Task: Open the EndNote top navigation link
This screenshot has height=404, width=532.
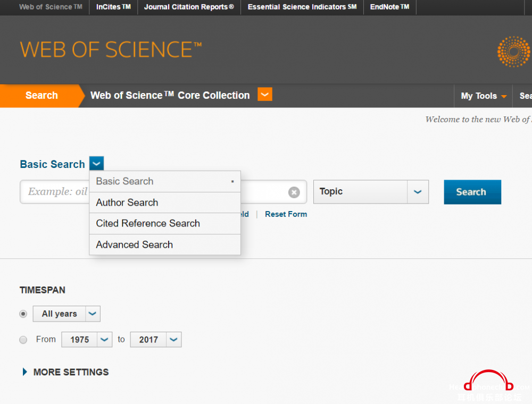Action: tap(389, 7)
